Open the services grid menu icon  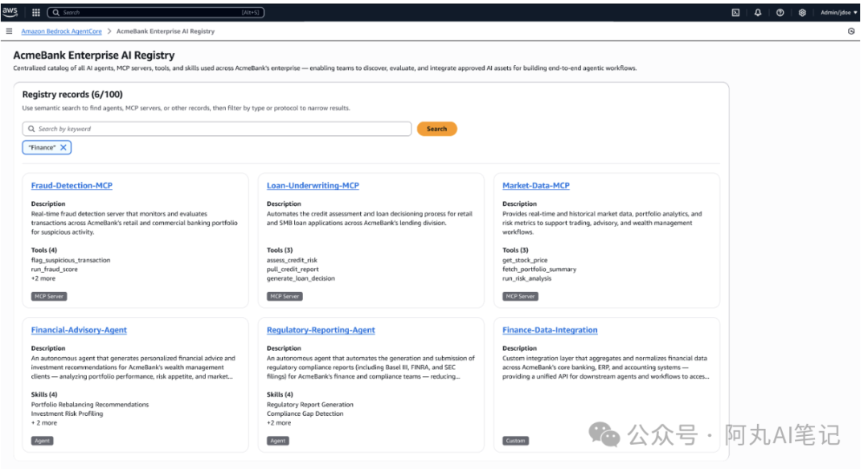[x=36, y=12]
